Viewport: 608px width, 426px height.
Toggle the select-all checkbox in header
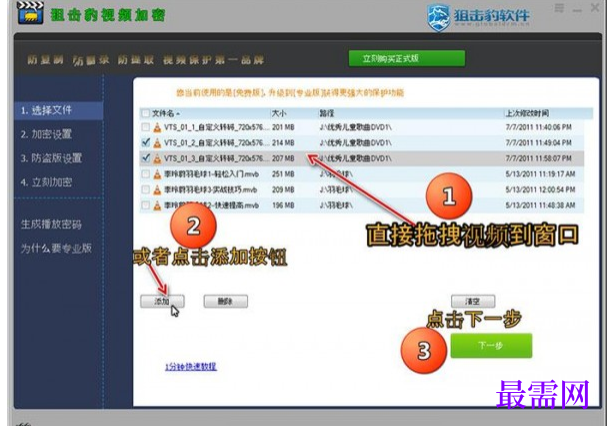coord(145,113)
